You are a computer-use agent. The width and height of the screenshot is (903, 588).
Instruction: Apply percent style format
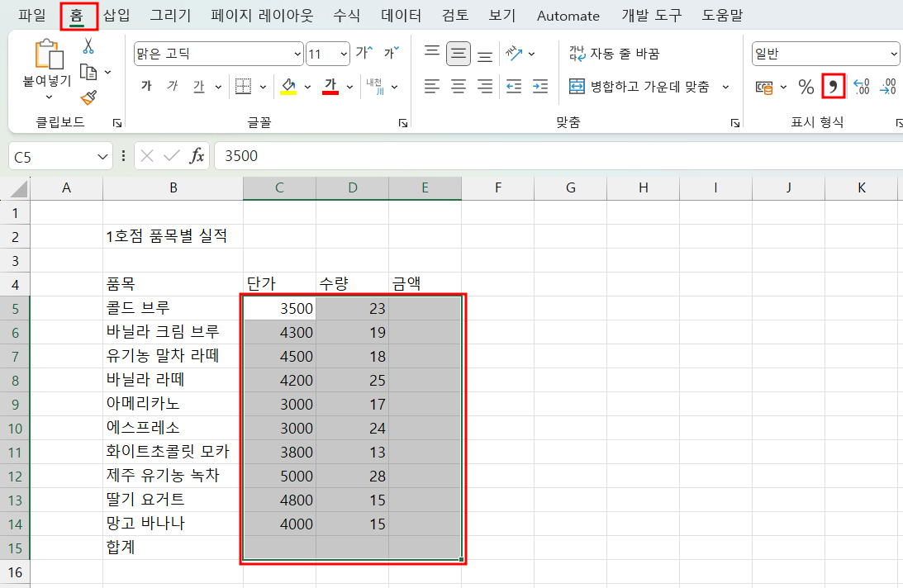806,87
